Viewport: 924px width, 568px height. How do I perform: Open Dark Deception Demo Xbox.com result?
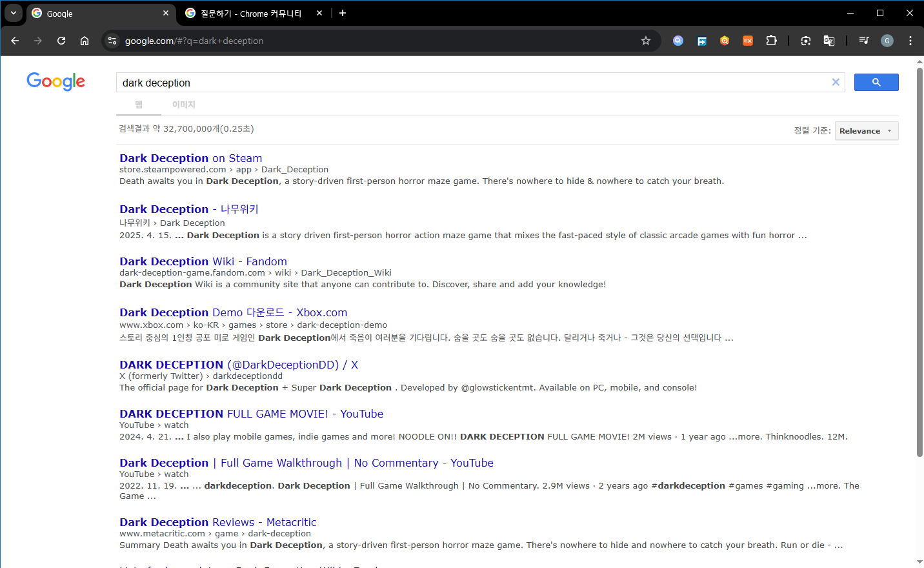[x=234, y=312]
